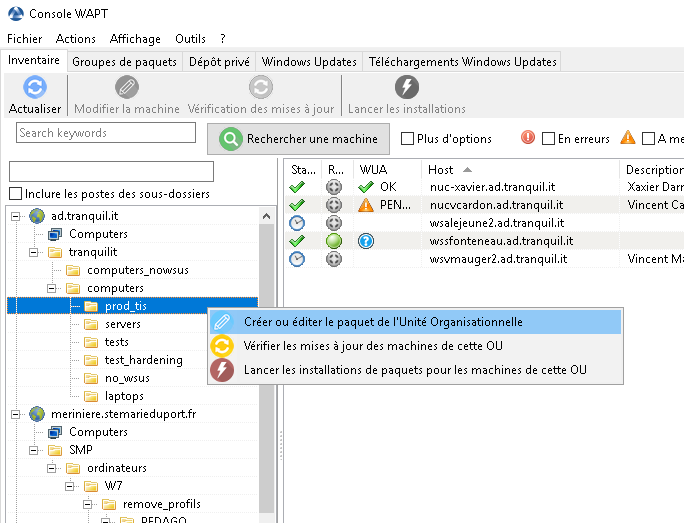Viewport: 684px width, 523px height.
Task: Click the clock status icon for wsalejeune2
Action: point(297,223)
